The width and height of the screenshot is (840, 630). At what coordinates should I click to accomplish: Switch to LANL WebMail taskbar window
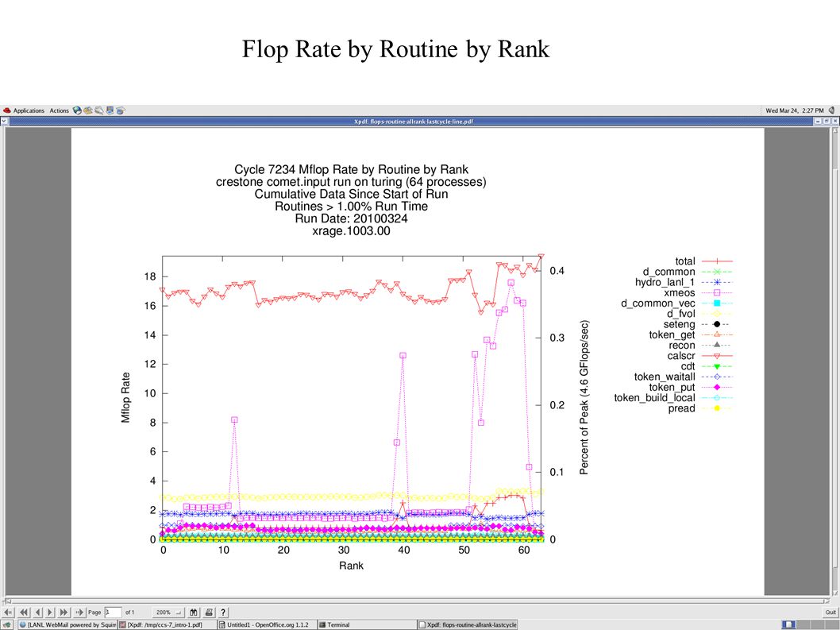[67, 624]
